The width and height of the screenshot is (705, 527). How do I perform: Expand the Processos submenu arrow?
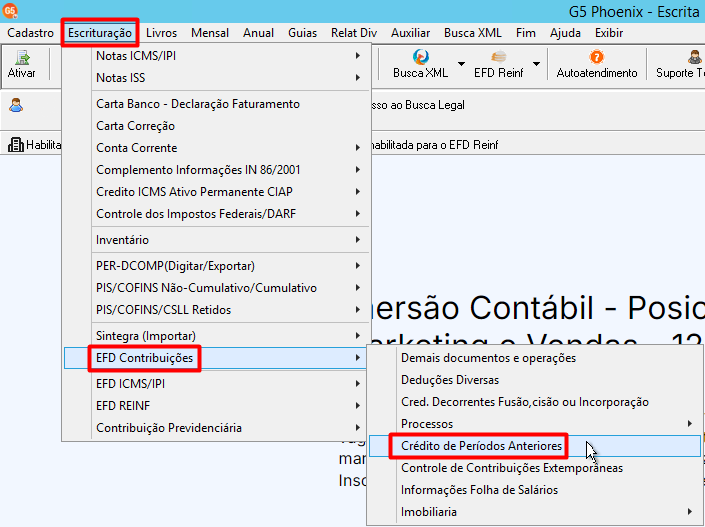coord(690,424)
